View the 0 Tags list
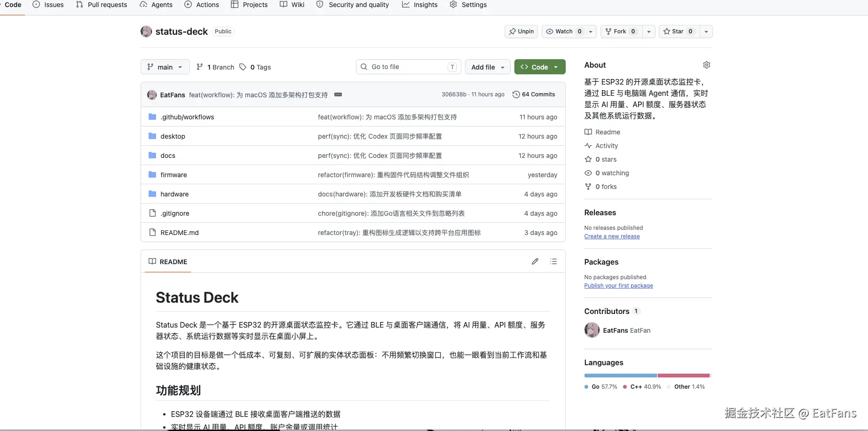 click(255, 67)
